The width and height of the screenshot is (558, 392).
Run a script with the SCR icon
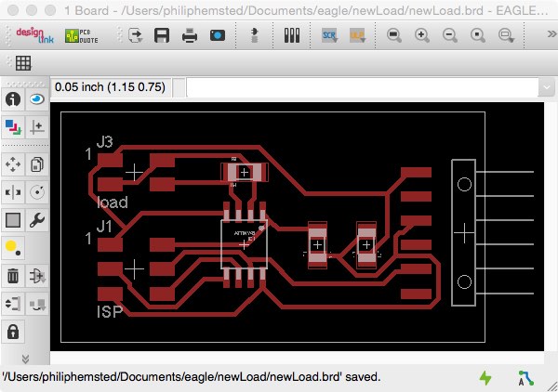329,35
